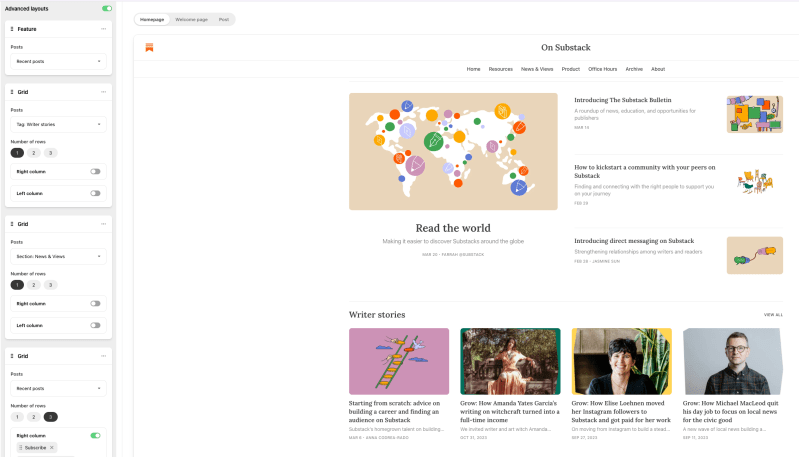Open Grow: Amanda Yates Garcia post title
This screenshot has height=457, width=799.
pyautogui.click(x=510, y=412)
